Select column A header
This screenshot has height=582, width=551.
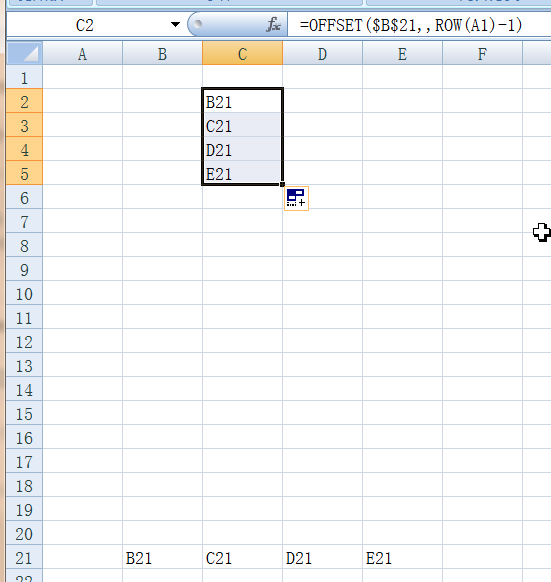tap(82, 54)
